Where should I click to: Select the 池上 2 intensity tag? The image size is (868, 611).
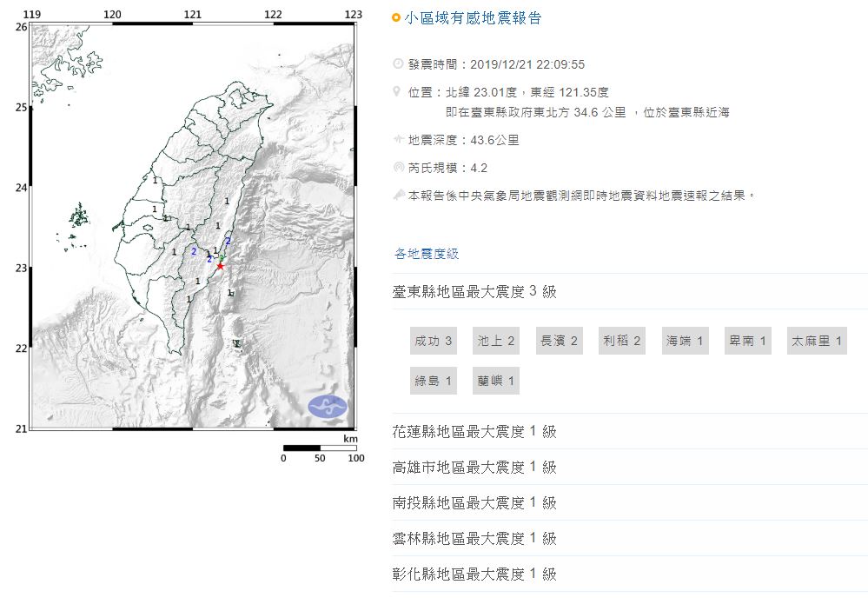click(496, 342)
